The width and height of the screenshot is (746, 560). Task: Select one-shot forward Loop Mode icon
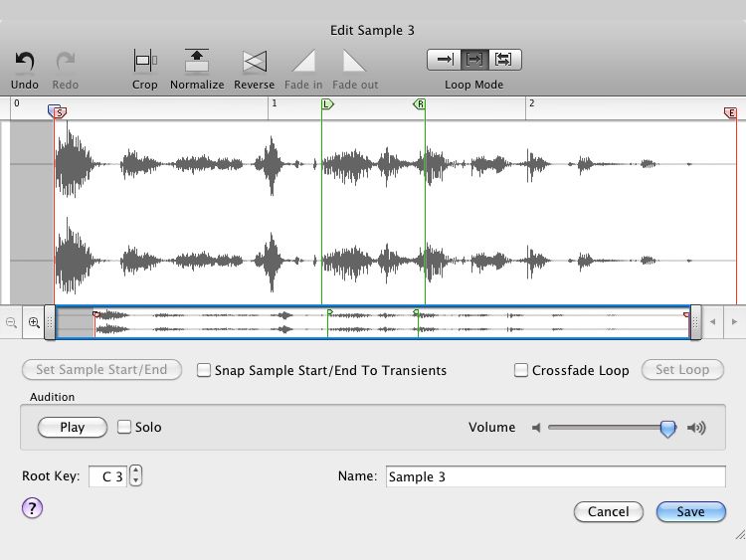pyautogui.click(x=444, y=60)
